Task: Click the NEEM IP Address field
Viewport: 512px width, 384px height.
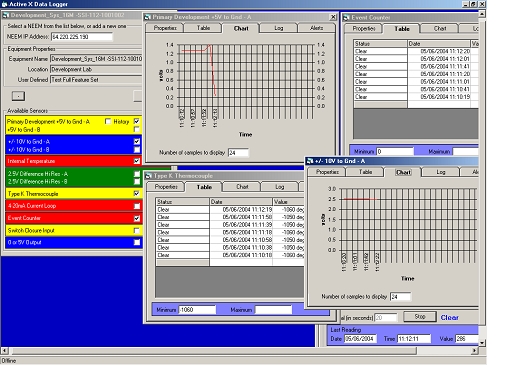Action: 82,37
